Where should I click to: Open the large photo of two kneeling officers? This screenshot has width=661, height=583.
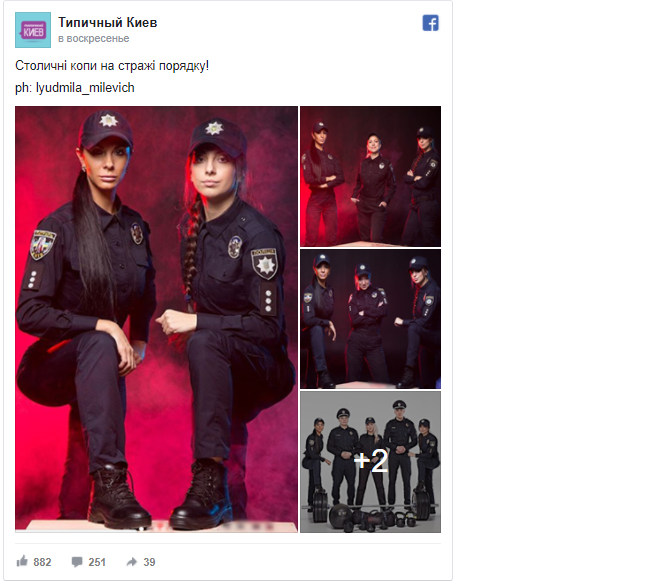coord(156,319)
